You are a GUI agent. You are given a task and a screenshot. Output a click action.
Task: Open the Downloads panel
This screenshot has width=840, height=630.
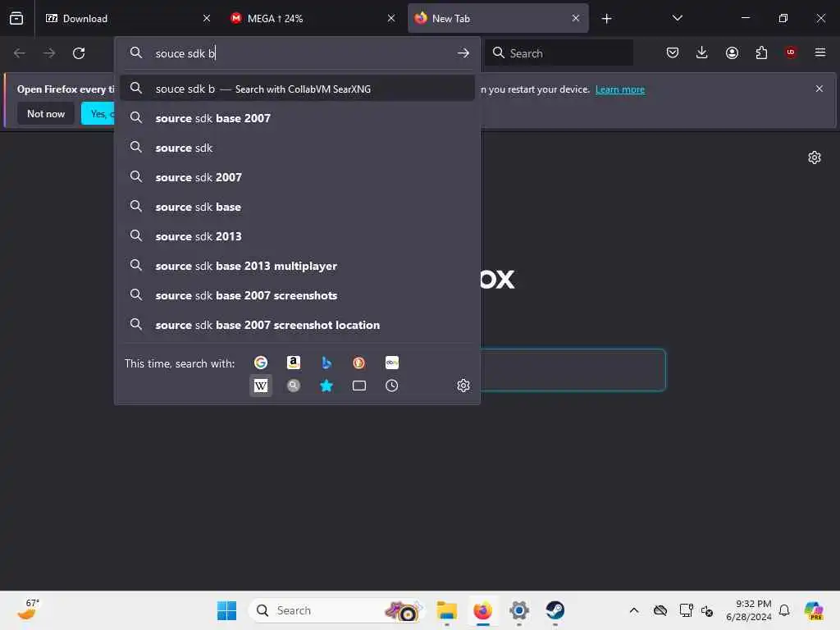pyautogui.click(x=702, y=52)
